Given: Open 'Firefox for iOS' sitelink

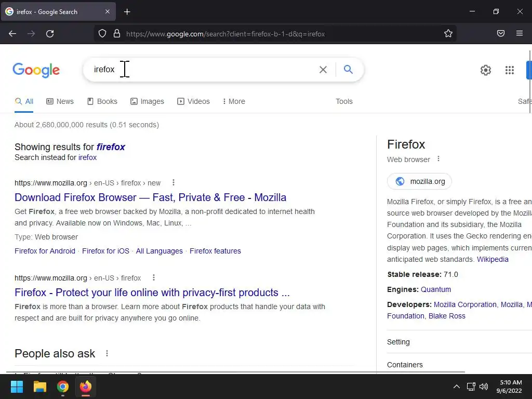Looking at the screenshot, I should point(105,251).
